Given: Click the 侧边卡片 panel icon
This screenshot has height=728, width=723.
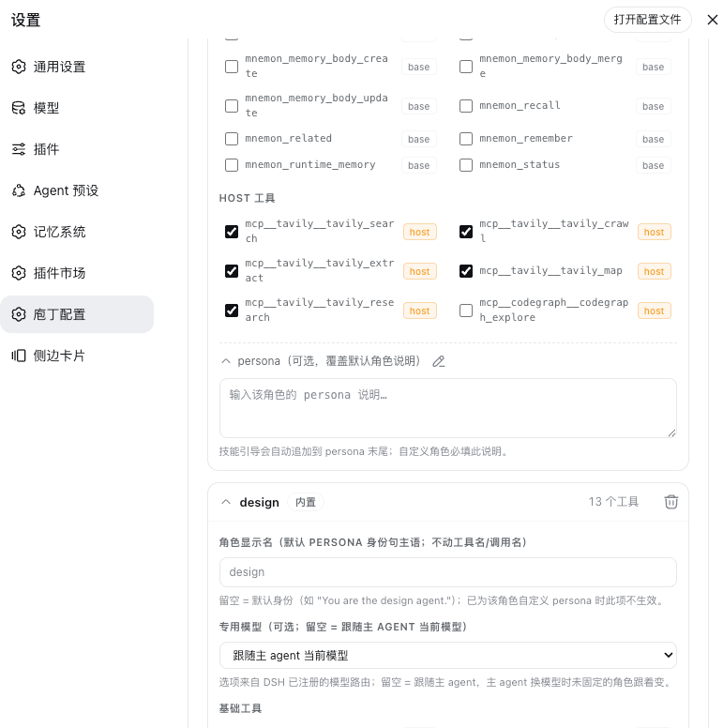Looking at the screenshot, I should tap(19, 356).
